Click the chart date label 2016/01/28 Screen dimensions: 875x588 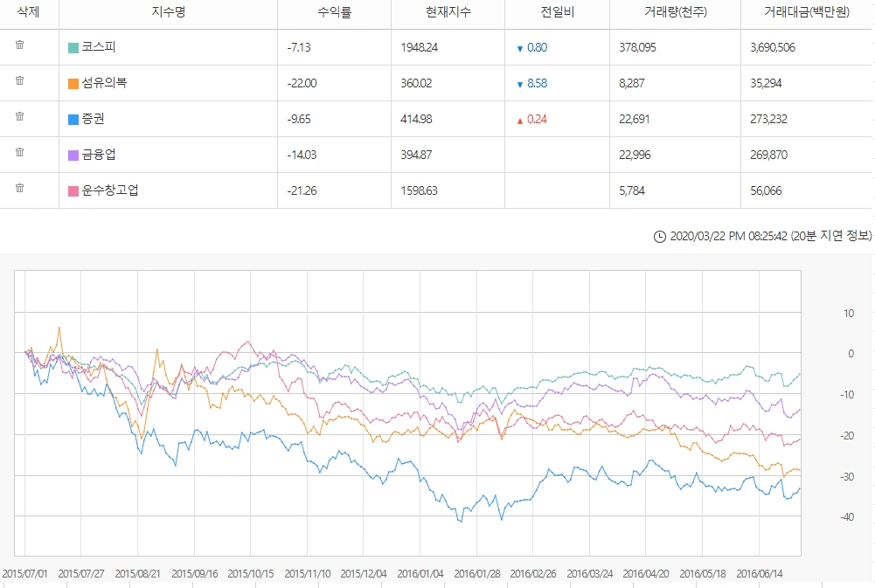point(477,573)
